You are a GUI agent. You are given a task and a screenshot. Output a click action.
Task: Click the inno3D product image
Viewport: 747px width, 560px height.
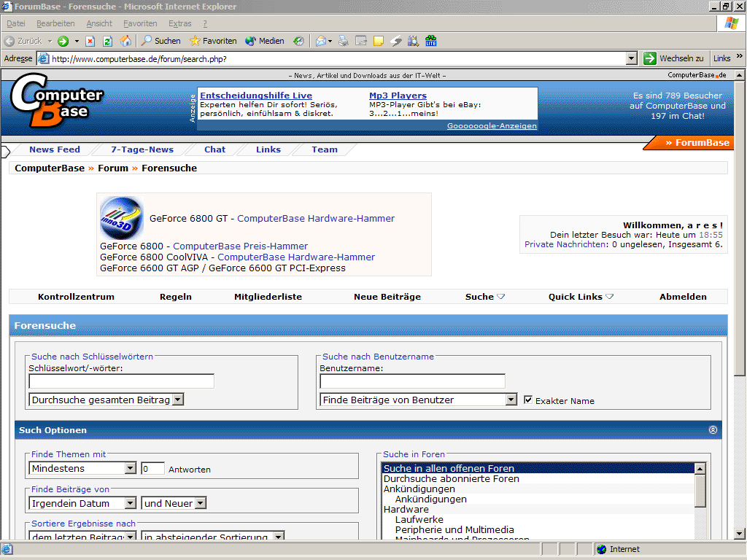(x=122, y=218)
